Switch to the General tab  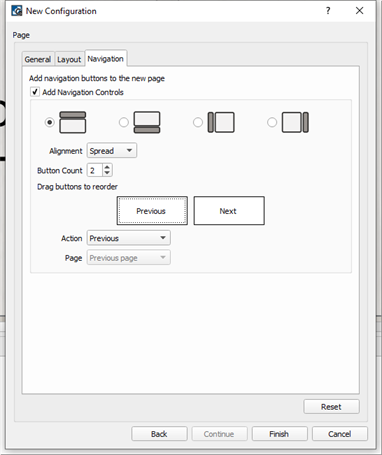coord(38,59)
